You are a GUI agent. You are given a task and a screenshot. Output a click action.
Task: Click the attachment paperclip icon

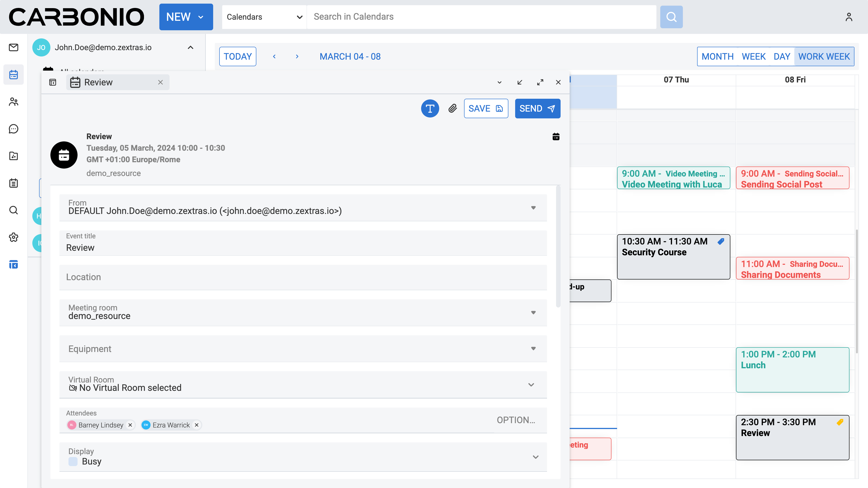[x=453, y=108]
